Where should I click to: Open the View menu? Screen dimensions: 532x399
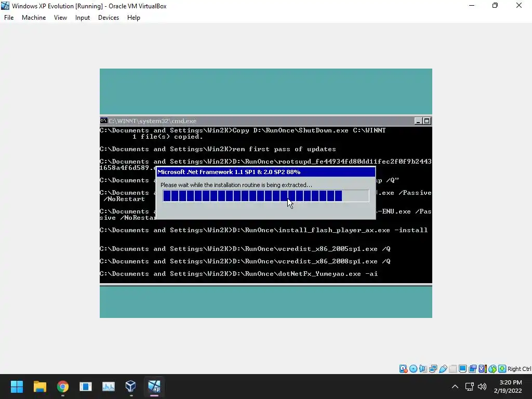pyautogui.click(x=60, y=18)
